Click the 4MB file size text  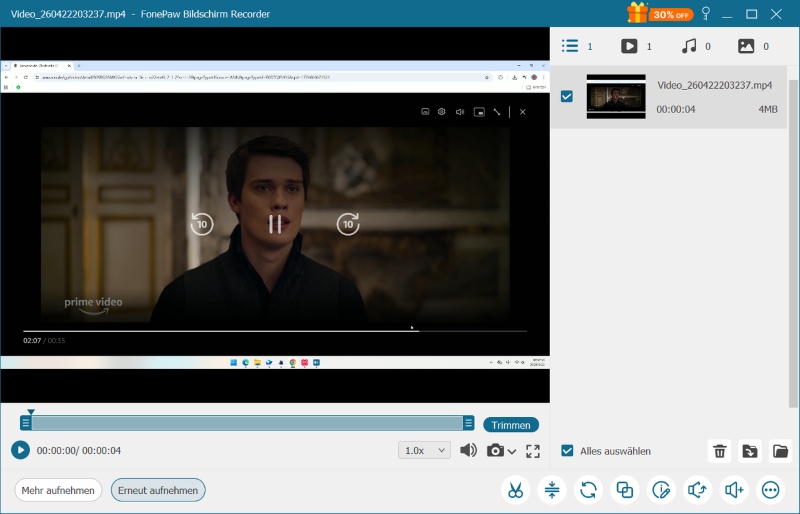click(767, 109)
